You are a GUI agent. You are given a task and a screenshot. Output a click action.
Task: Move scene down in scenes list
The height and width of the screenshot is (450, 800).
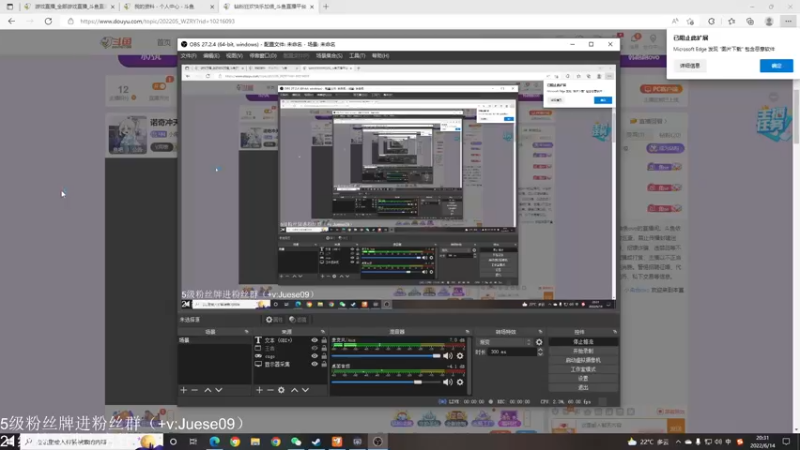pyautogui.click(x=219, y=390)
